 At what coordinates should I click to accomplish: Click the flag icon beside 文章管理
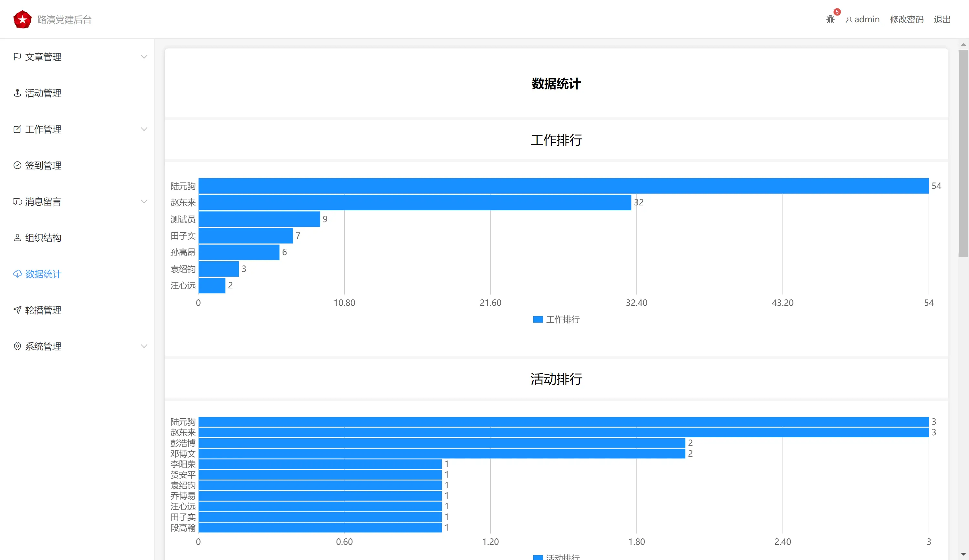(x=17, y=57)
